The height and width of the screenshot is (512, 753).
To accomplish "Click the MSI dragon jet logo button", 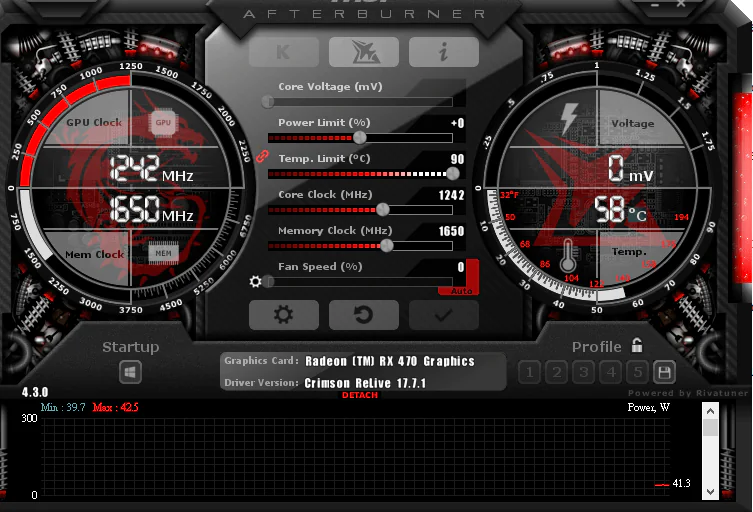I will [x=364, y=52].
